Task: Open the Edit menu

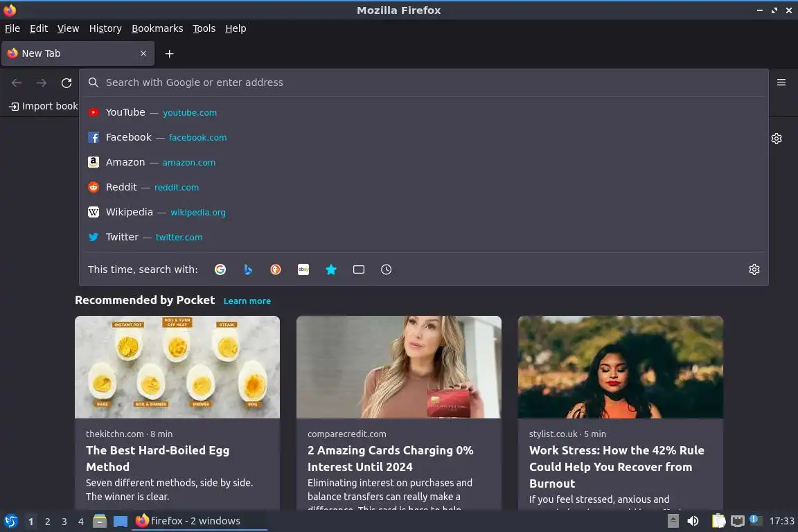Action: [39, 28]
